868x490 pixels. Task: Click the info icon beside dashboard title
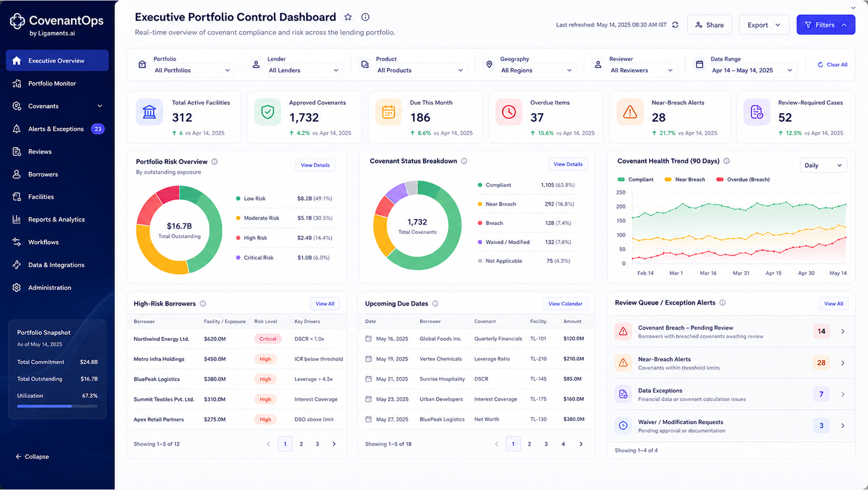(365, 17)
